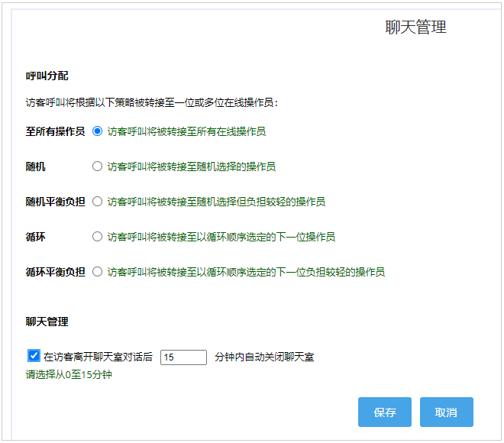Click the 保存 button
Image resolution: width=504 pixels, height=443 pixels.
pos(385,412)
